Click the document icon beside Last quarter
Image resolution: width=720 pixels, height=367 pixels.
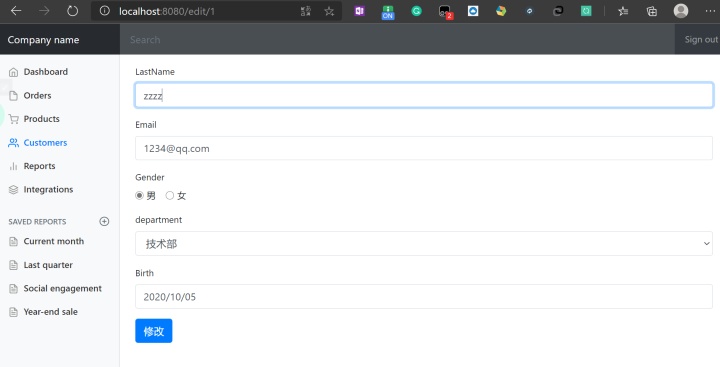click(x=14, y=265)
